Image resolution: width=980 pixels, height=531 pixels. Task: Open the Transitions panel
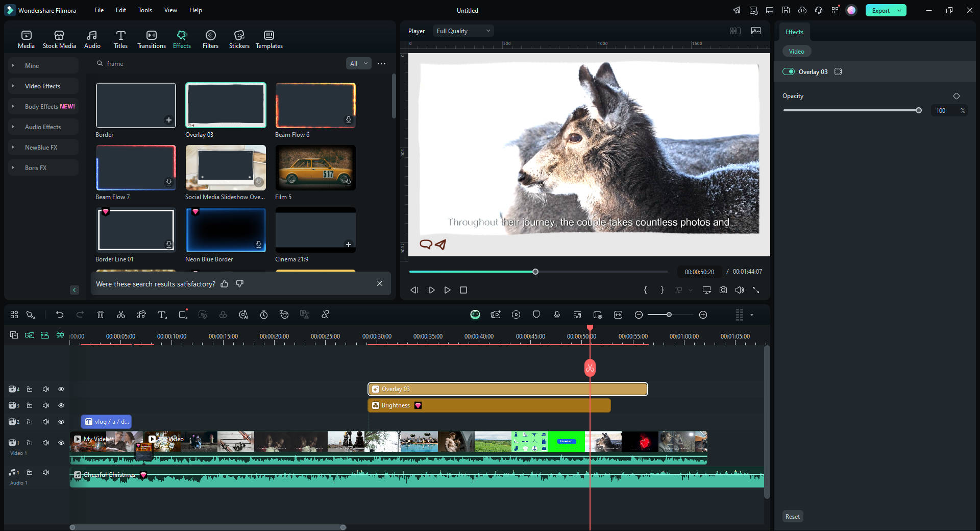click(152, 39)
